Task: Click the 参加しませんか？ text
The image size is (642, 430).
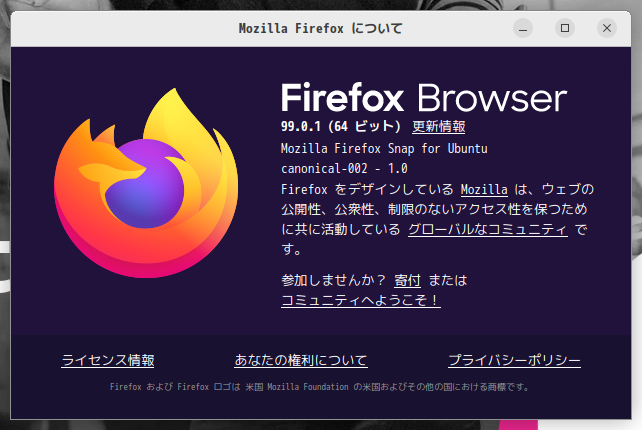Action: [x=334, y=281]
